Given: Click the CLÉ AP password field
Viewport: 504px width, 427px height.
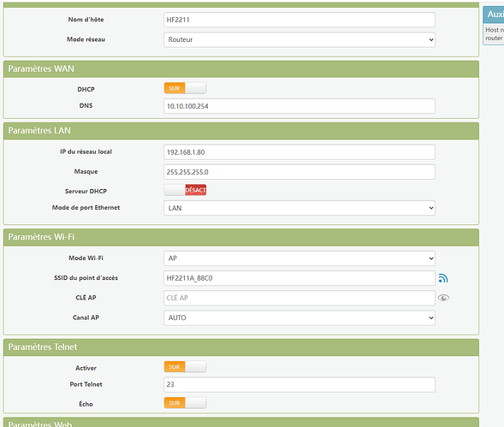Looking at the screenshot, I should click(299, 298).
